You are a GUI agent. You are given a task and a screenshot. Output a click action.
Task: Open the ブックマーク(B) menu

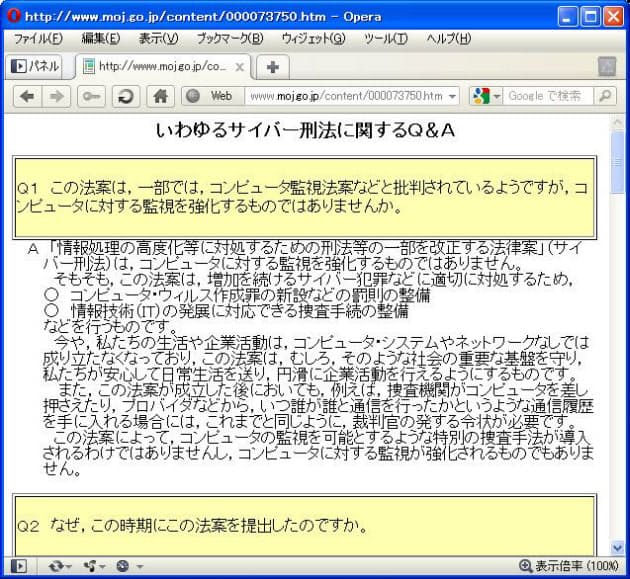click(230, 38)
